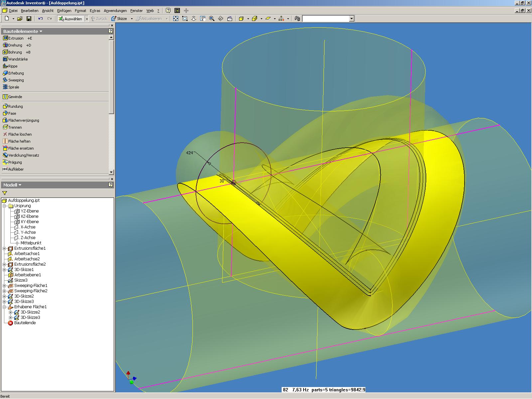Launch the zoom magnifier tool in toolbar
Viewport: 532px width, 399px height.
211,19
